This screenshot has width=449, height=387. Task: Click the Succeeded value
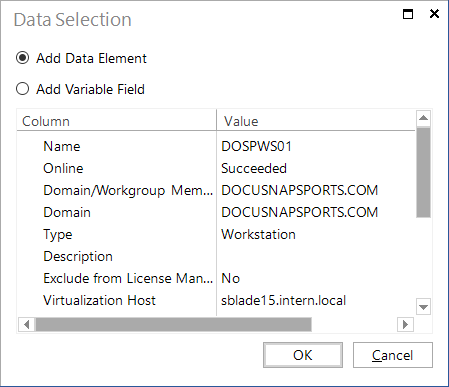click(x=254, y=168)
